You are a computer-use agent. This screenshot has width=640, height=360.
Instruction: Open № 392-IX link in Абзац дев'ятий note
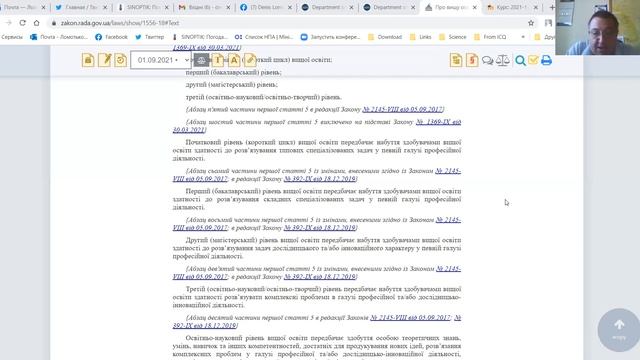(320, 277)
